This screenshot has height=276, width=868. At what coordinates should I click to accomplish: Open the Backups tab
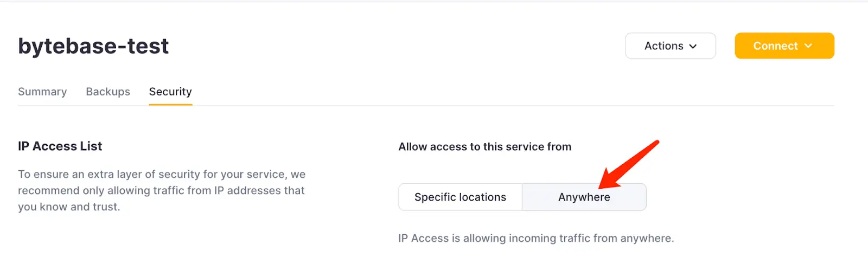coord(108,92)
